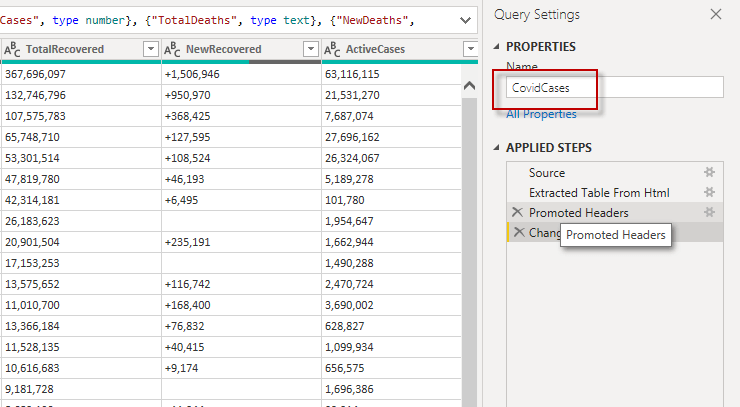The width and height of the screenshot is (740, 407).
Task: Select cell 17,153,253
Action: [81, 263]
